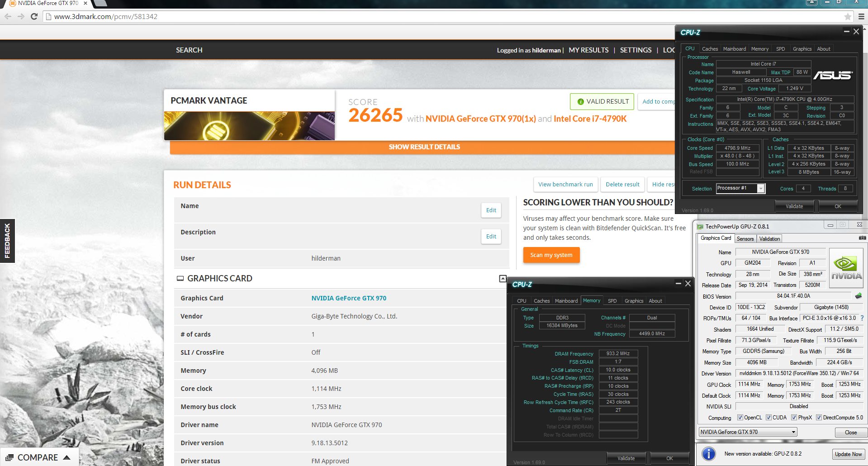Switch to the Sensors tab in GPU-Z
Screen dimensions: 868x466
pos(745,238)
